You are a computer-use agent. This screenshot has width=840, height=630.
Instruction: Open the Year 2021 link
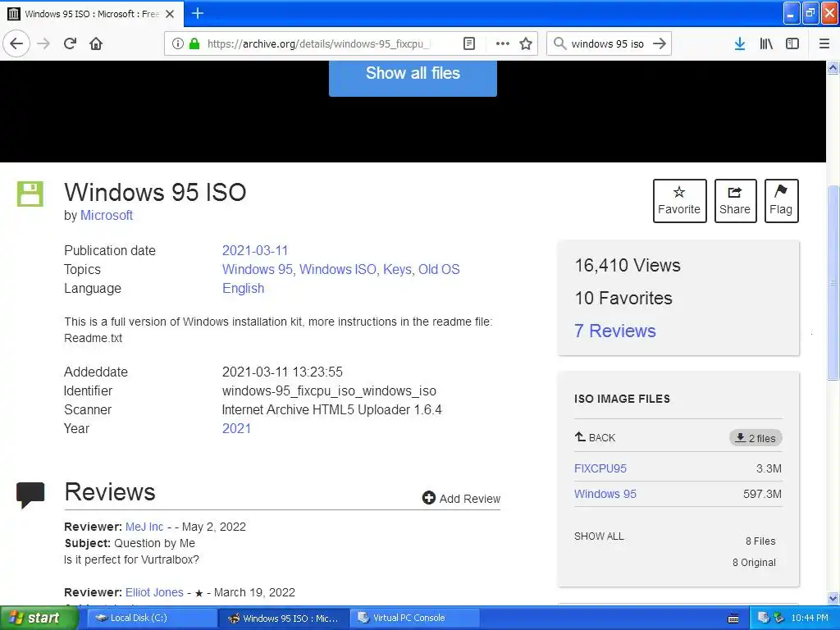pyautogui.click(x=236, y=428)
